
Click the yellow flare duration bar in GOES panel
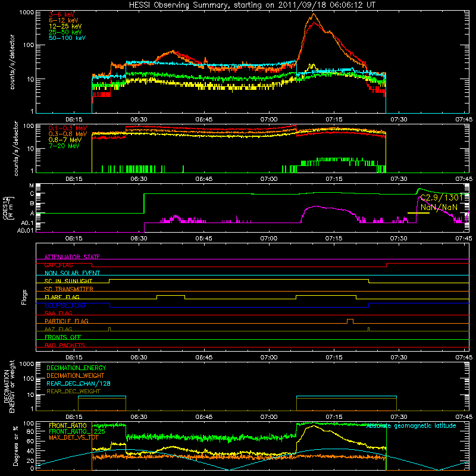pos(418,213)
